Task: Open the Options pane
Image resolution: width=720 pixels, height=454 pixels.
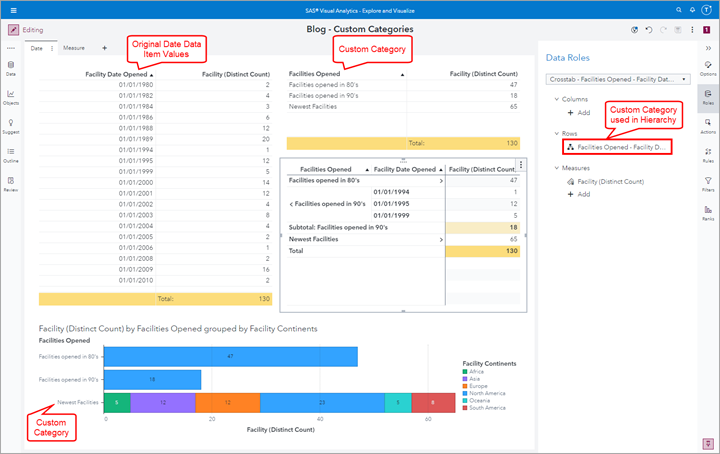Action: 708,68
